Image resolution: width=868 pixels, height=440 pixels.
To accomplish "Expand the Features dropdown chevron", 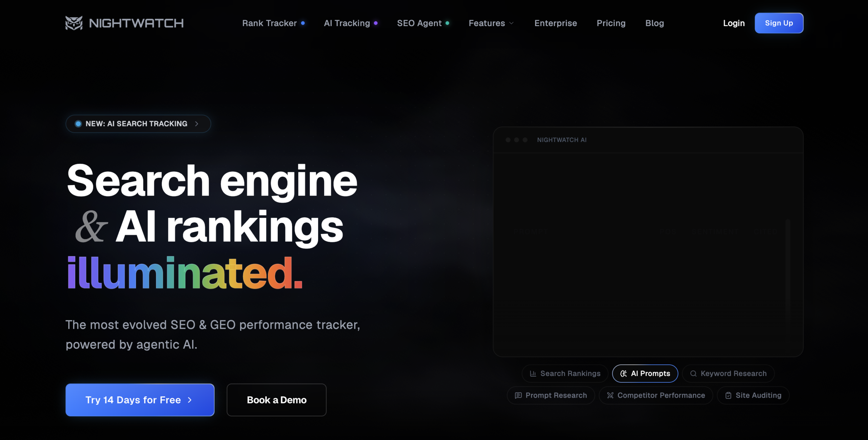I will (x=512, y=23).
